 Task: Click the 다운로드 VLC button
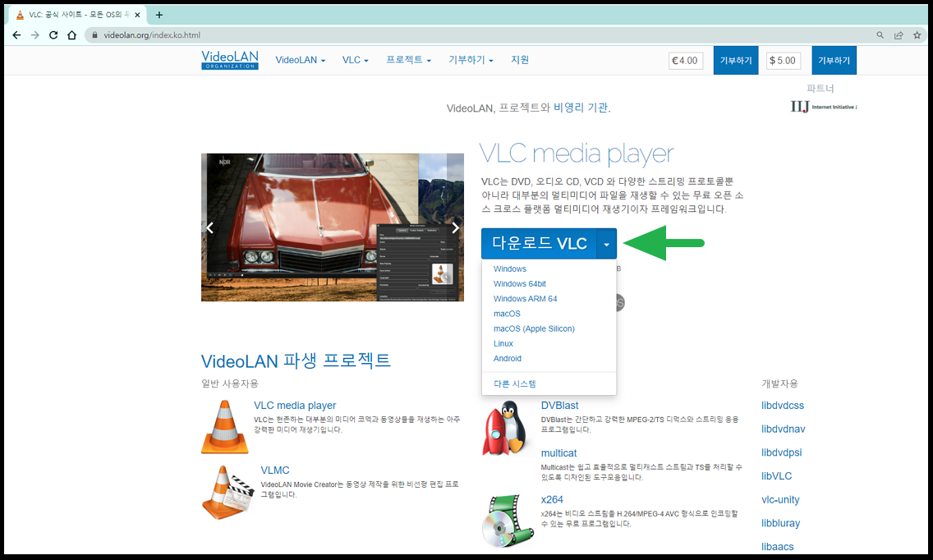coord(539,243)
